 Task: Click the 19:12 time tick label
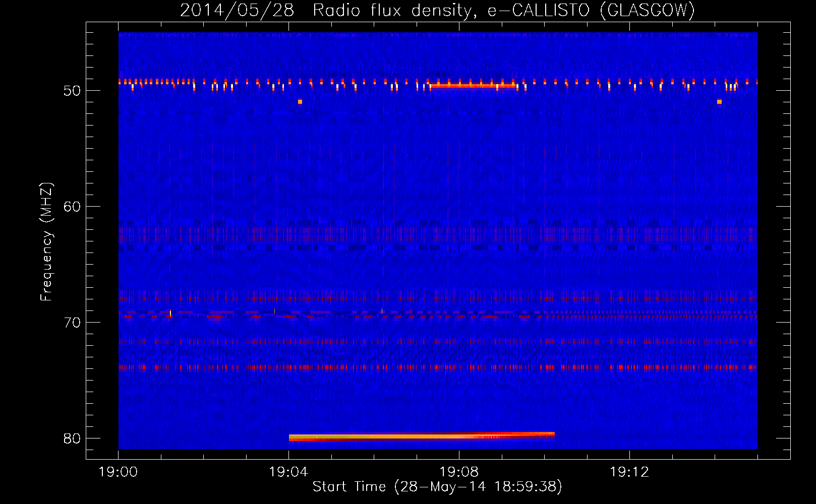(x=630, y=472)
